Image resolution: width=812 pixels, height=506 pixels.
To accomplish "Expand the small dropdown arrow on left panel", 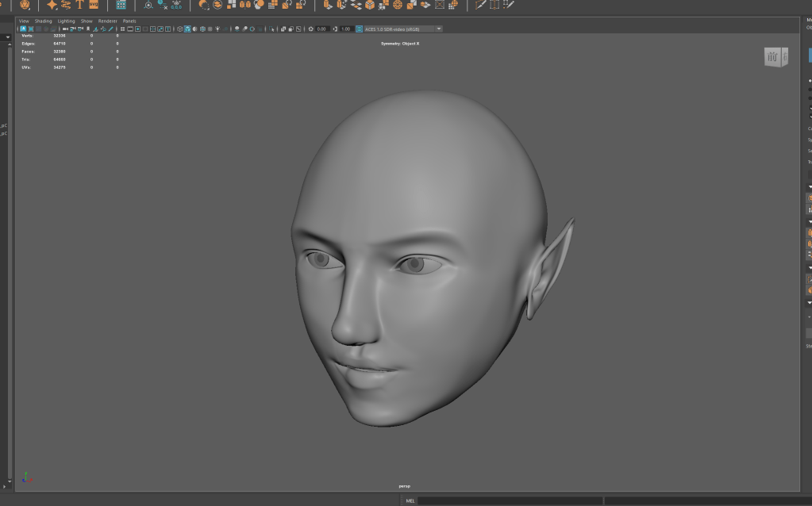I will pos(8,36).
